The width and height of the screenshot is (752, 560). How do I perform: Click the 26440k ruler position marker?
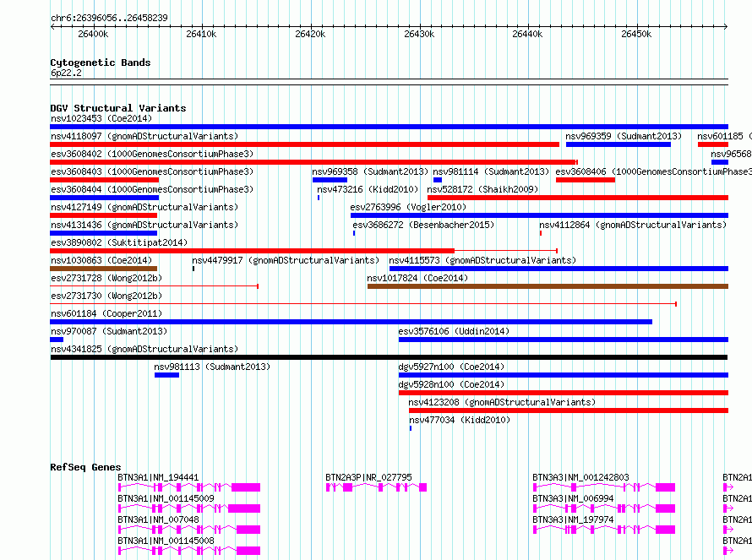pyautogui.click(x=527, y=34)
